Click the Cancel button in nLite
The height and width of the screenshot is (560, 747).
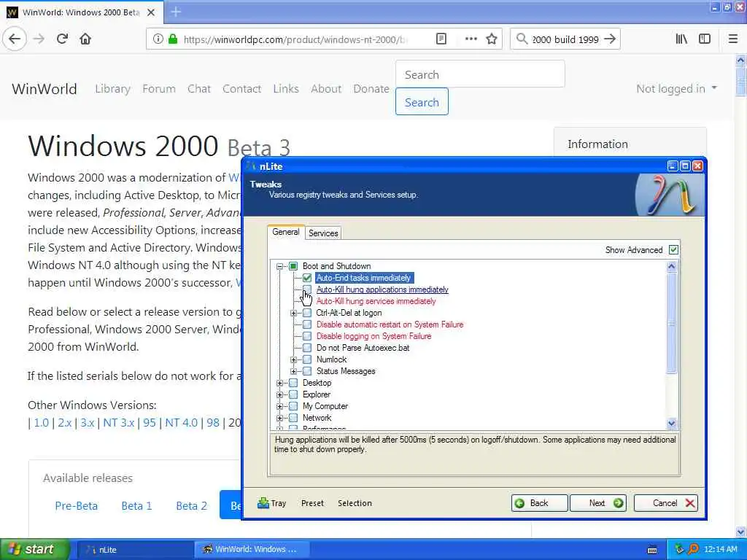[x=665, y=503]
